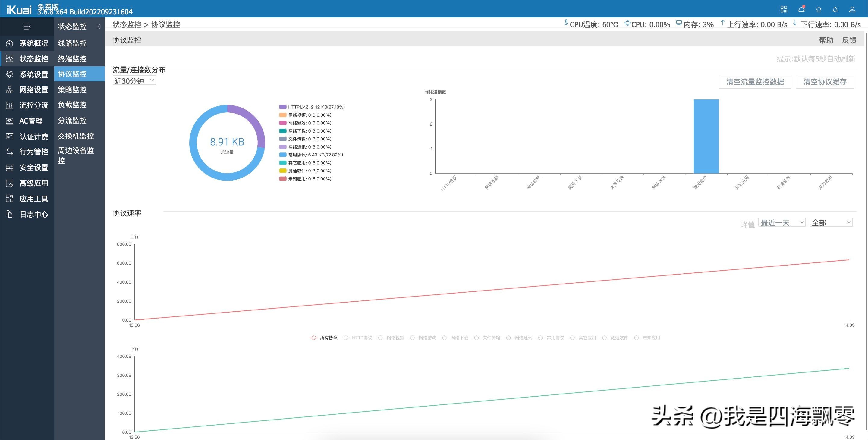Open the cloud service icon

pos(802,9)
